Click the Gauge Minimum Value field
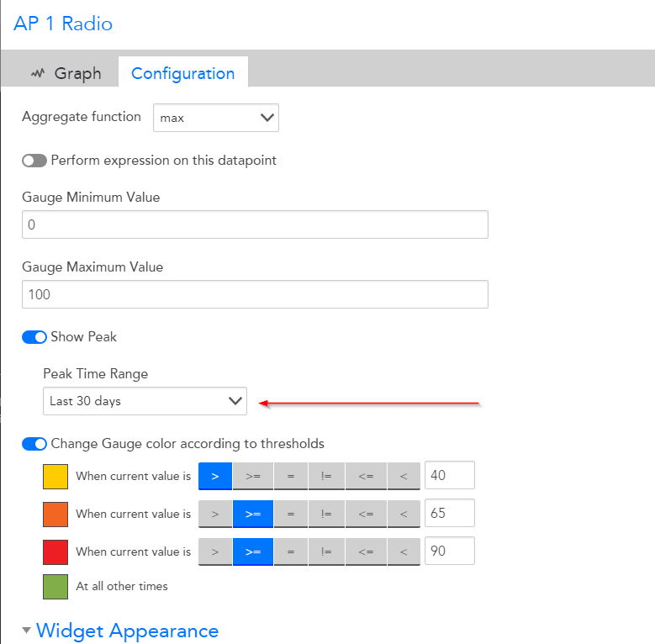 click(255, 224)
